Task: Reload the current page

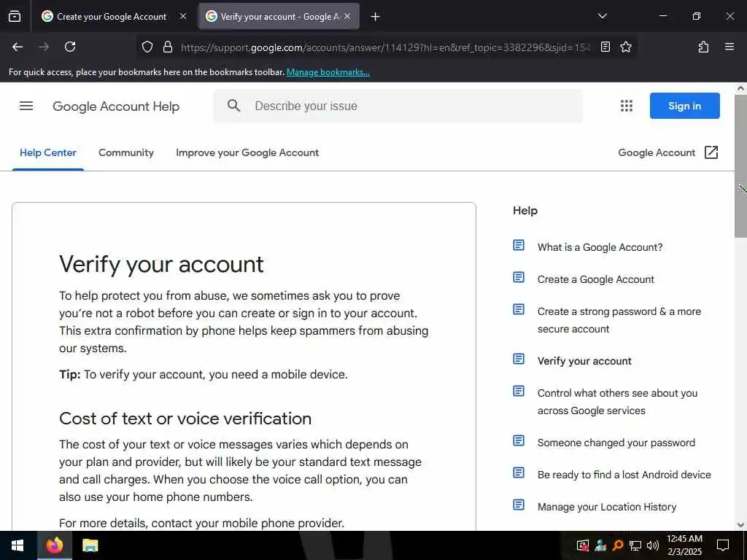Action: tap(70, 47)
